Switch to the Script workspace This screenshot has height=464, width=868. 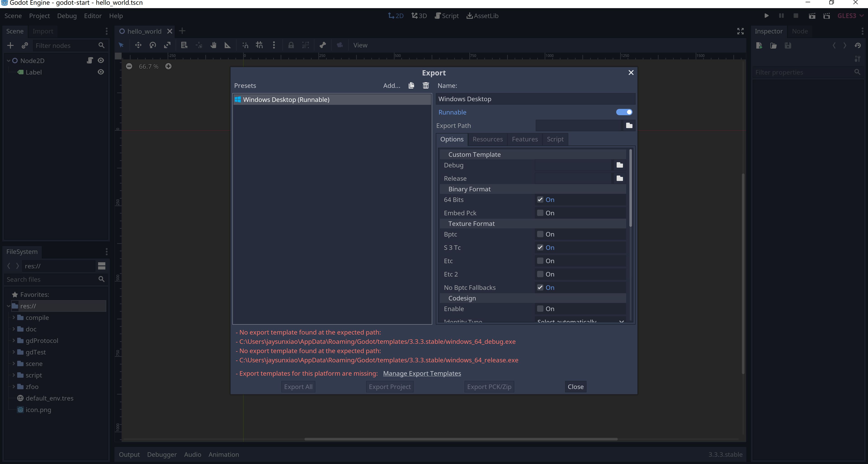pyautogui.click(x=447, y=16)
